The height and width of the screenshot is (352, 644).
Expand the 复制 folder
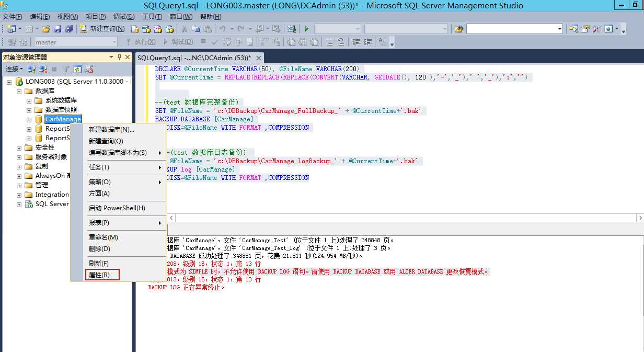(x=19, y=166)
